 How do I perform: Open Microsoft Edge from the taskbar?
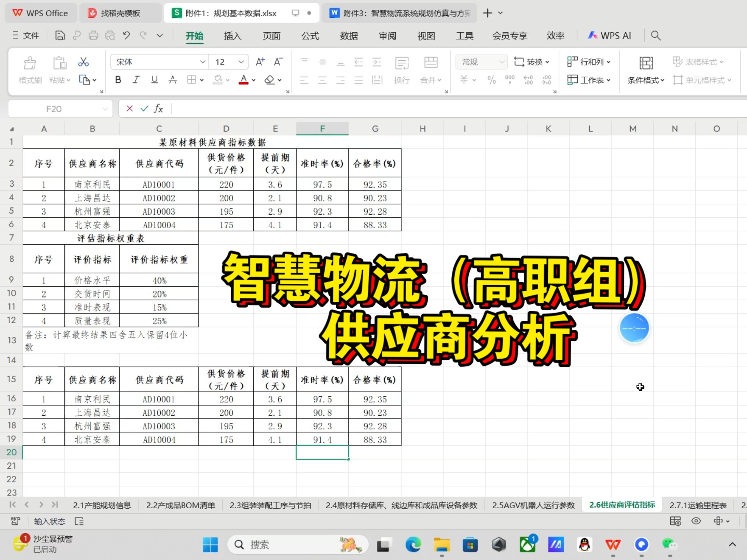413,544
